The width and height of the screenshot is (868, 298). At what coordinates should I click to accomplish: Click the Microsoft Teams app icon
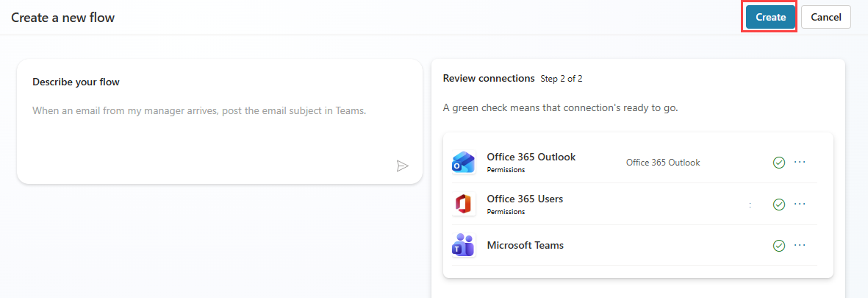[x=463, y=245]
